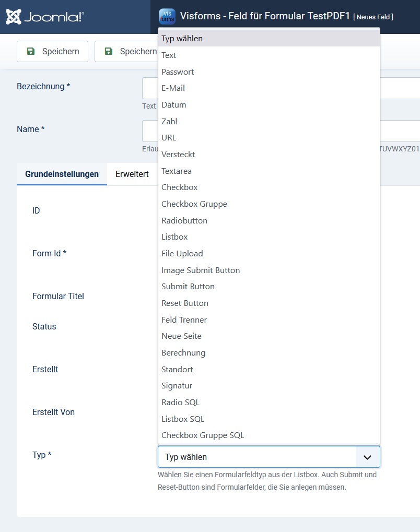
Task: Focus the Name input field
Action: pyautogui.click(x=150, y=131)
